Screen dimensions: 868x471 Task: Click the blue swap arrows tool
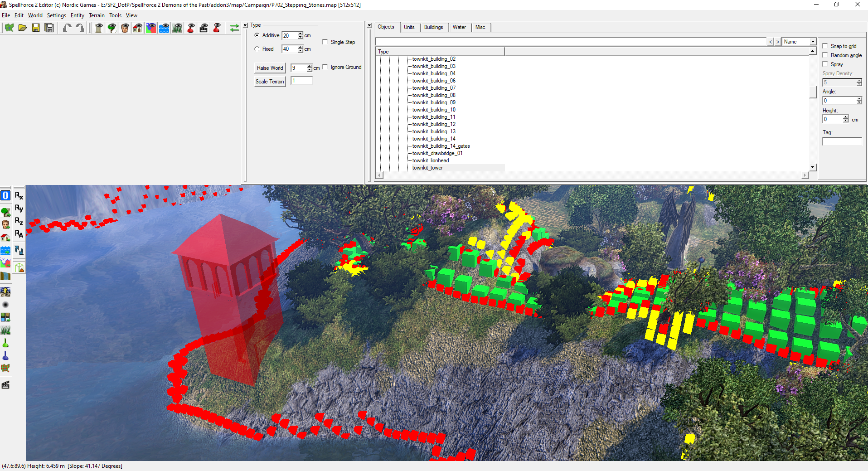19,250
